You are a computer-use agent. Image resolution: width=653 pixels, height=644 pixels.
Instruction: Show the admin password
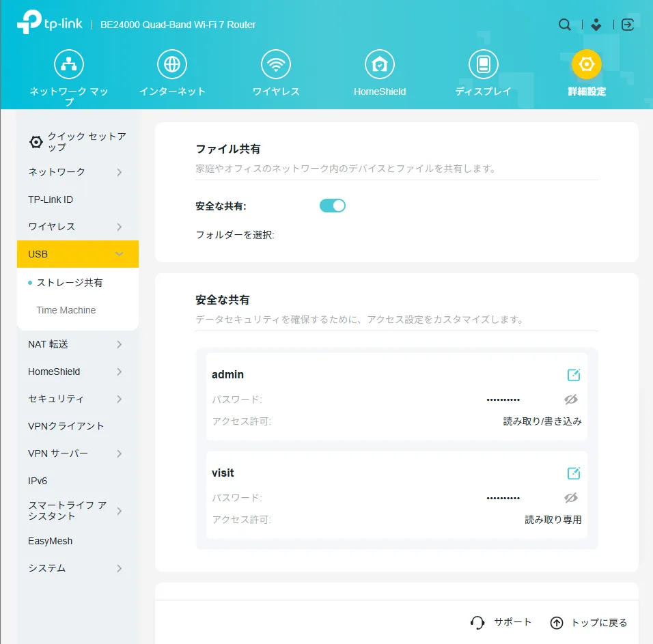click(571, 400)
